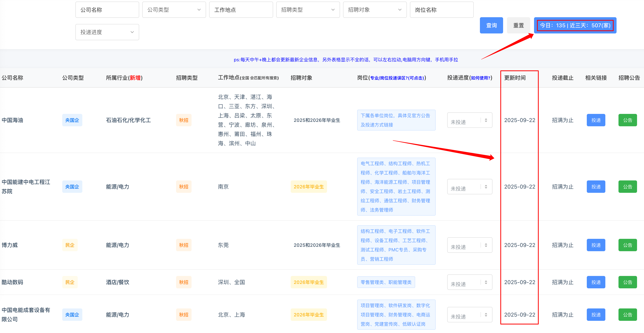Click 投递 button for 中国海油

596,120
